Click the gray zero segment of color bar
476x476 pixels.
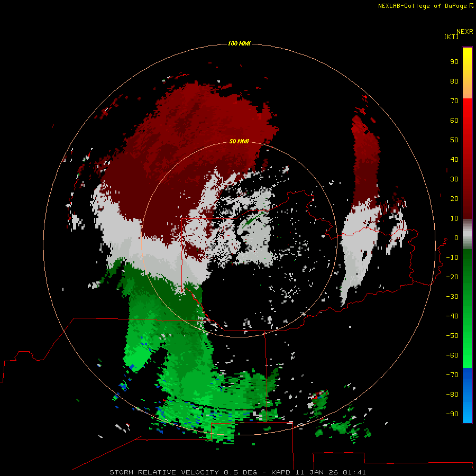point(467,234)
